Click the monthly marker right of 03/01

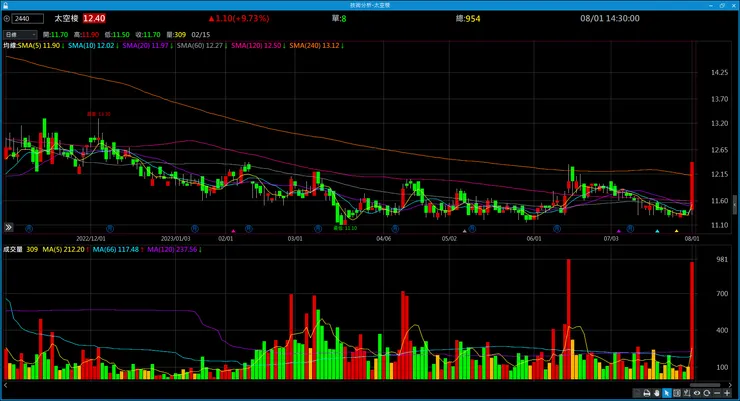click(x=318, y=228)
